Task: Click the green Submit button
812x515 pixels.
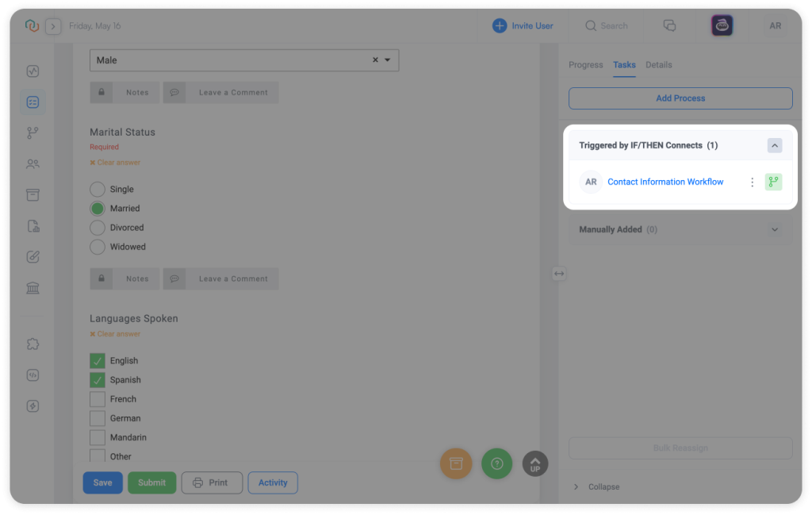Action: [151, 482]
